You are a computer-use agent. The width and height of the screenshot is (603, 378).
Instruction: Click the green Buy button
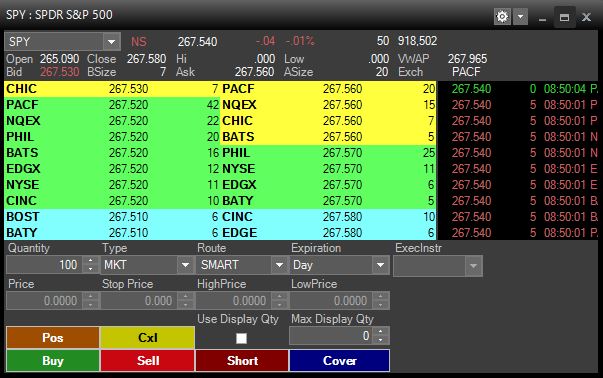(x=53, y=361)
